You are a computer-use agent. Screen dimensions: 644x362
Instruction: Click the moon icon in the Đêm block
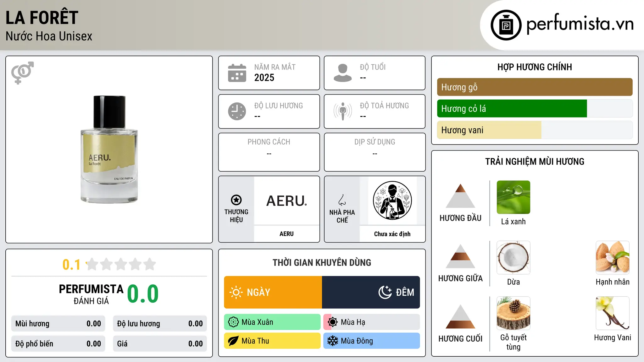[385, 292]
